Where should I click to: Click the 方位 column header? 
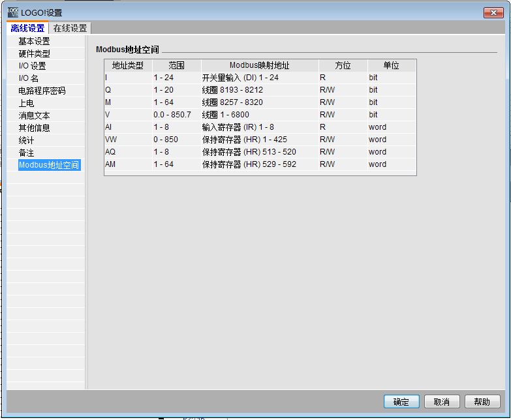(343, 65)
